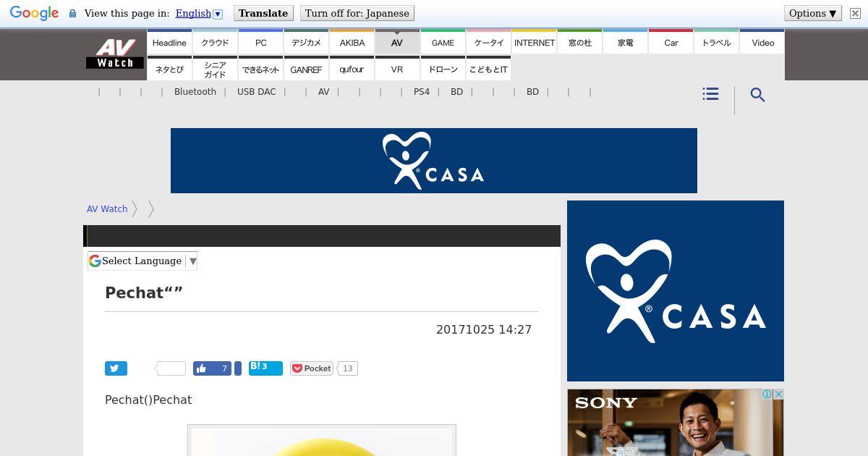Expand the Select Language dropdown
Viewport: 868px width, 456px height.
(142, 261)
